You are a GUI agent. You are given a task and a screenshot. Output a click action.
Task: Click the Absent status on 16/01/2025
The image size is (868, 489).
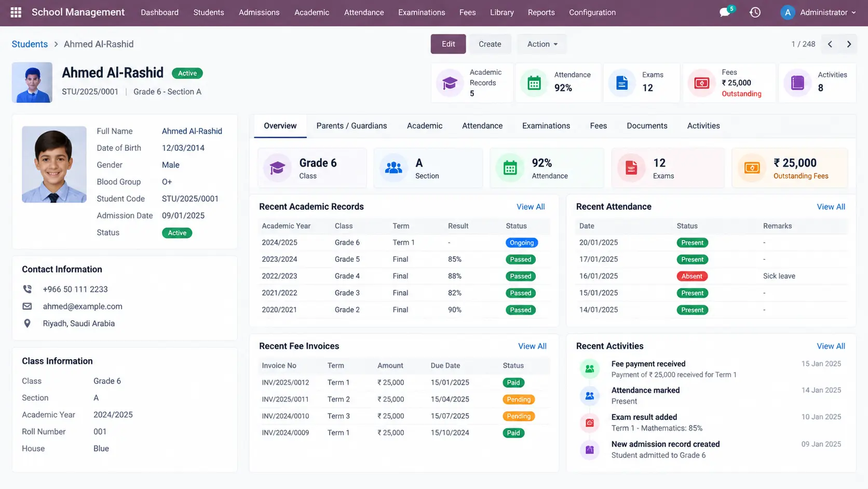click(x=691, y=276)
